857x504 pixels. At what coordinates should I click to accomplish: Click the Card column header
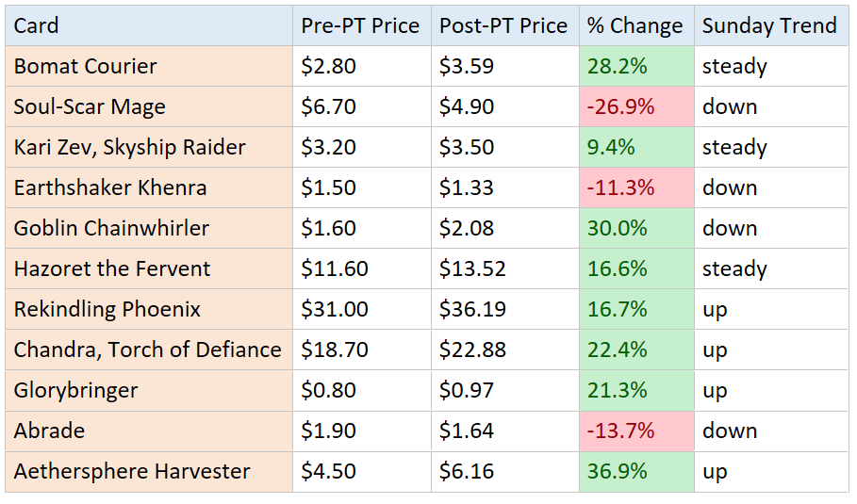pos(148,26)
